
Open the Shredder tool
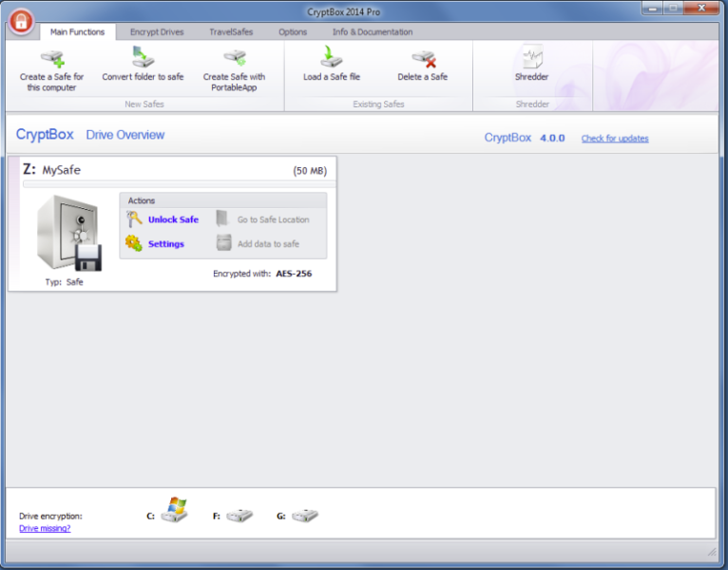531,64
